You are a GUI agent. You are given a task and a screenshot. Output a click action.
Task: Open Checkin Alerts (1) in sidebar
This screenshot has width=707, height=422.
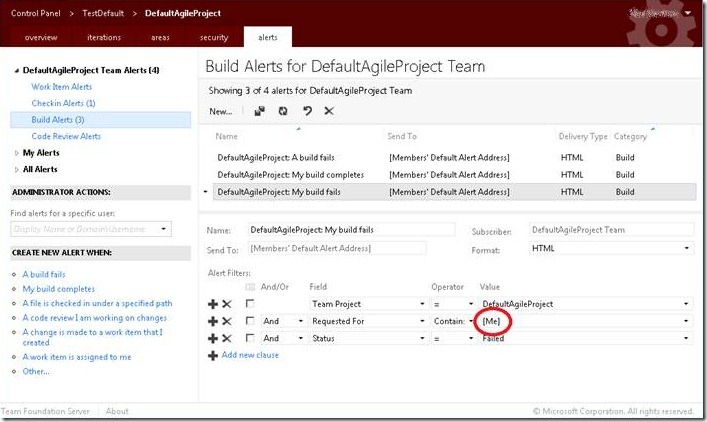pos(63,103)
